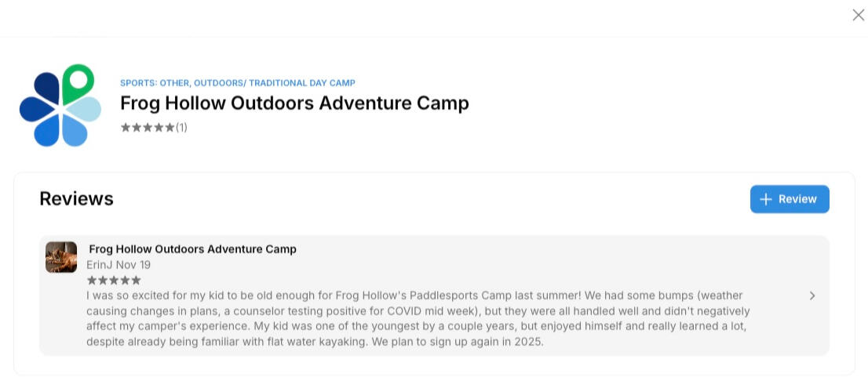Screen dimensions: 868x377
Task: Click the fifth star under the camp title
Action: point(170,128)
